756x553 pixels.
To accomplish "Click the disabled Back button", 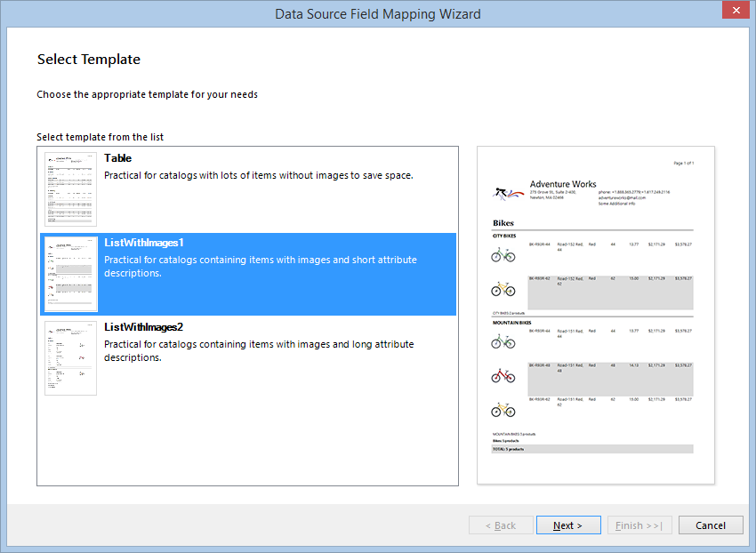I will pos(501,525).
